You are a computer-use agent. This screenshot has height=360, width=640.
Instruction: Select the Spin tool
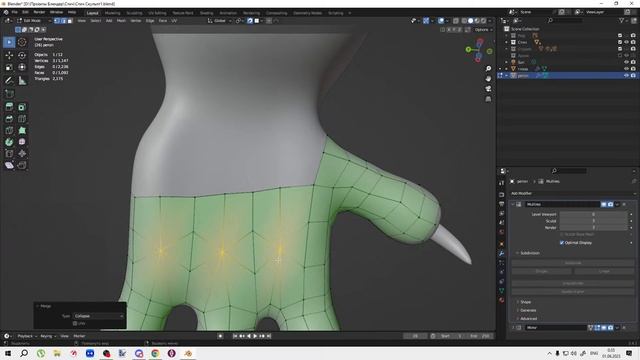[9, 142]
